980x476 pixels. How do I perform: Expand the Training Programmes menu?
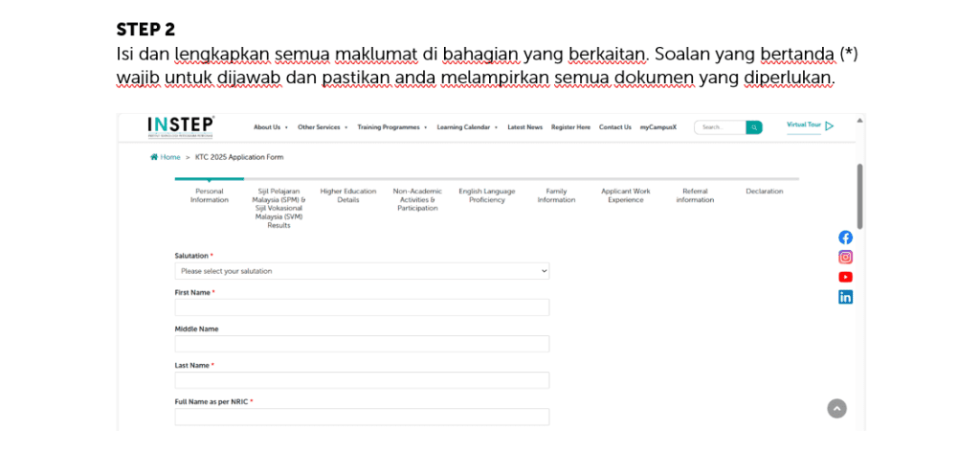(392, 127)
